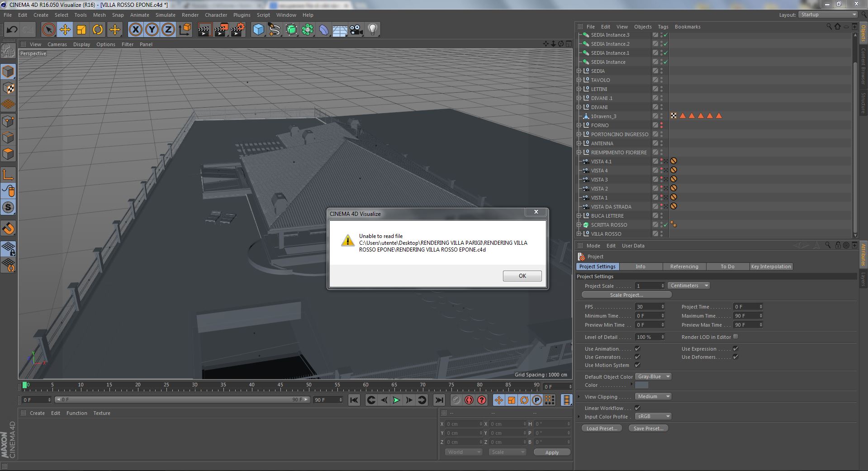Toggle the Snap magnet icon
The image size is (868, 471).
(x=8, y=228)
